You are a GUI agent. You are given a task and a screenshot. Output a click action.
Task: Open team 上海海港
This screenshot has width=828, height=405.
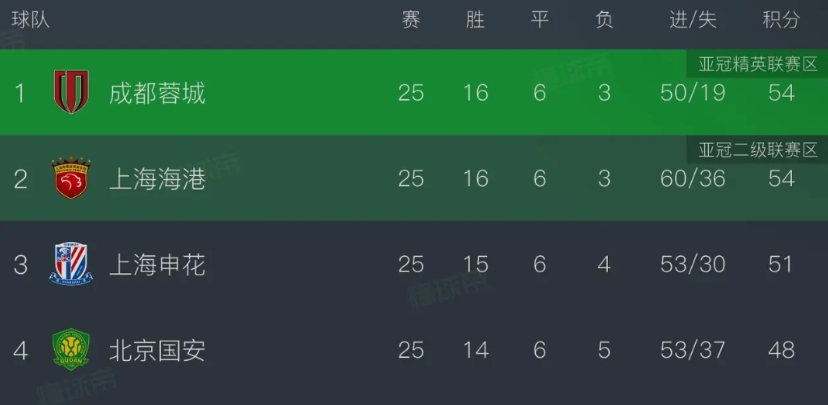[157, 179]
